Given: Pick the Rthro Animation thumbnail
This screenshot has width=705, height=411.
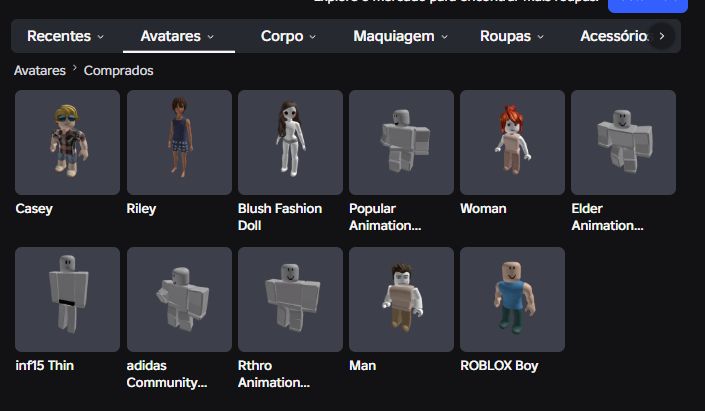Looking at the screenshot, I should (290, 299).
